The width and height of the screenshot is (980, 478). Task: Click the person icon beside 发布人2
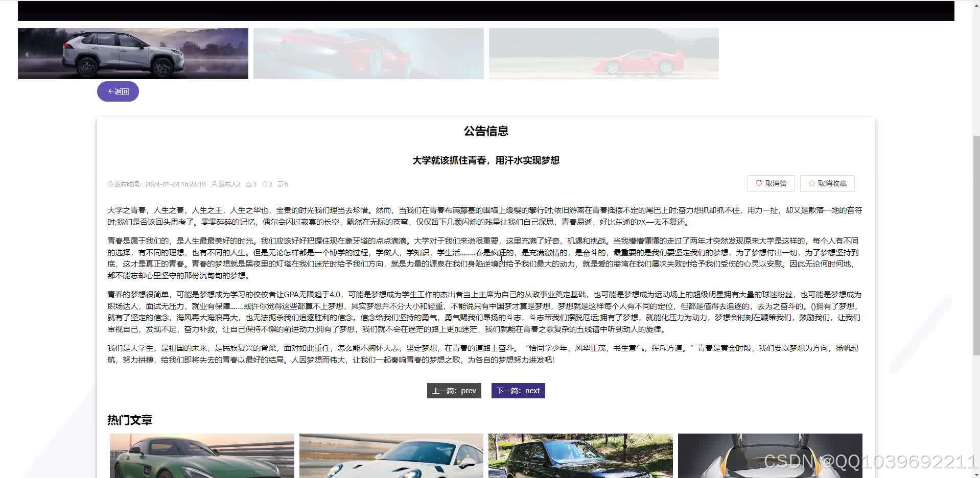(x=214, y=184)
